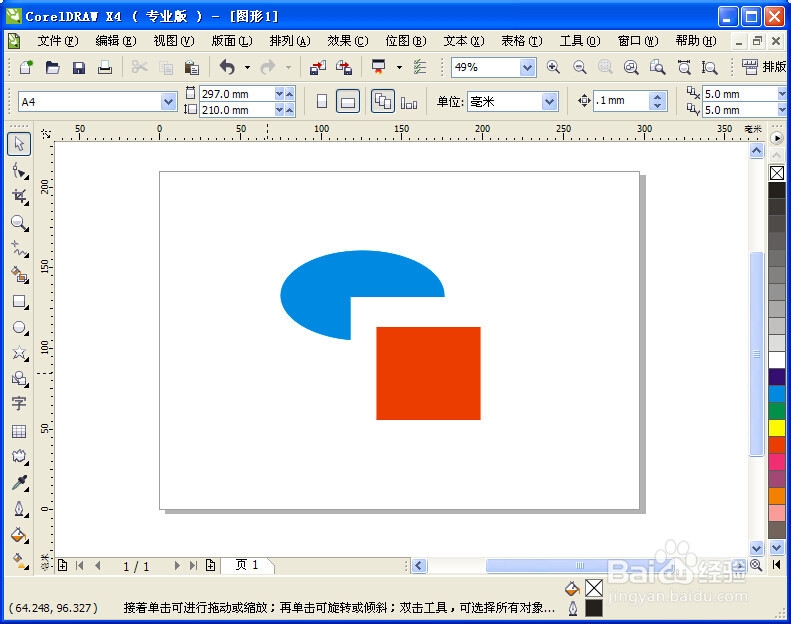Create a new document
Viewport: 791px width, 624px height.
26,67
